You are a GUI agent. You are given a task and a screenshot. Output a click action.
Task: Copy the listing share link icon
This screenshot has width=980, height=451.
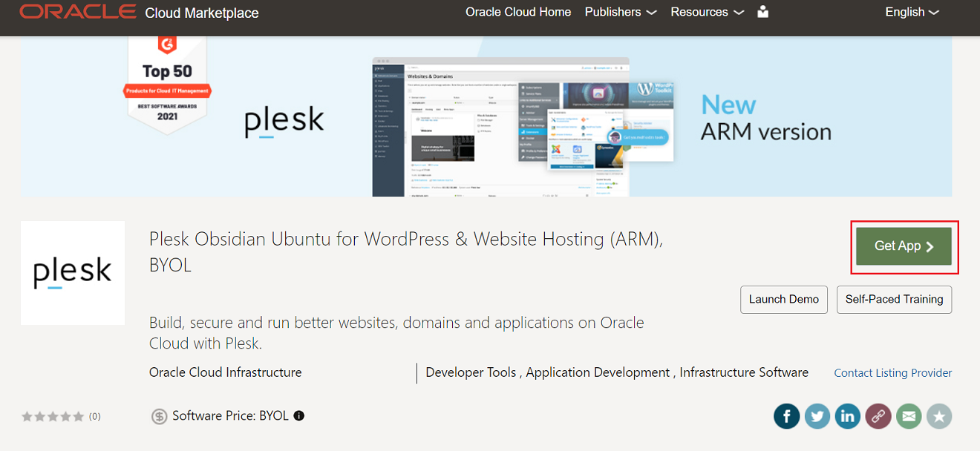pos(878,416)
